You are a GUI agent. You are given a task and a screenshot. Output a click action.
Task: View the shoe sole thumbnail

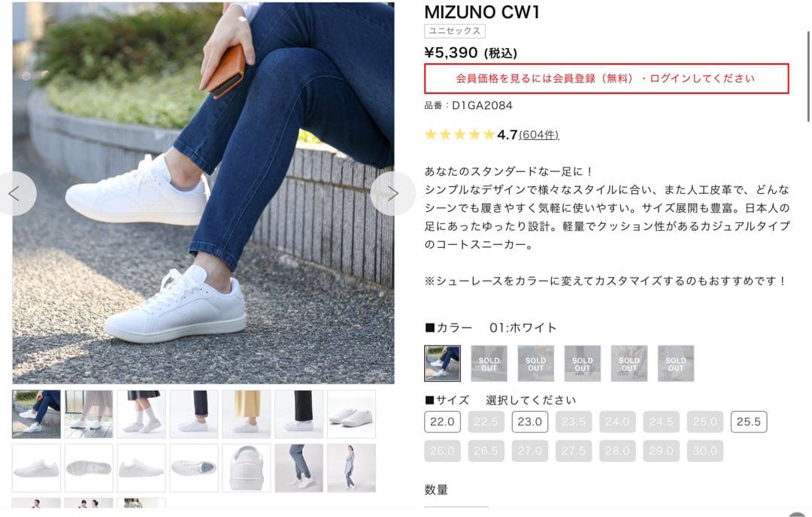pos(89,468)
